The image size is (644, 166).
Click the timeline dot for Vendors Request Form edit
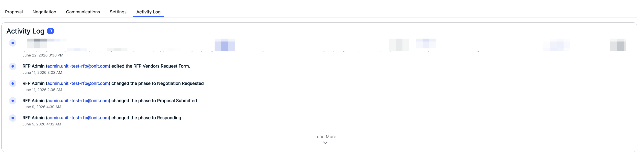(x=13, y=66)
